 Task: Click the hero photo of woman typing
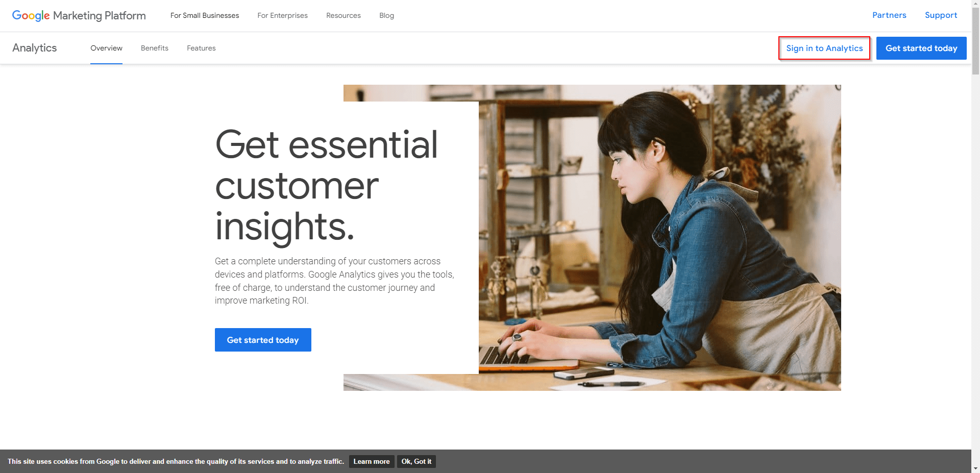[659, 238]
